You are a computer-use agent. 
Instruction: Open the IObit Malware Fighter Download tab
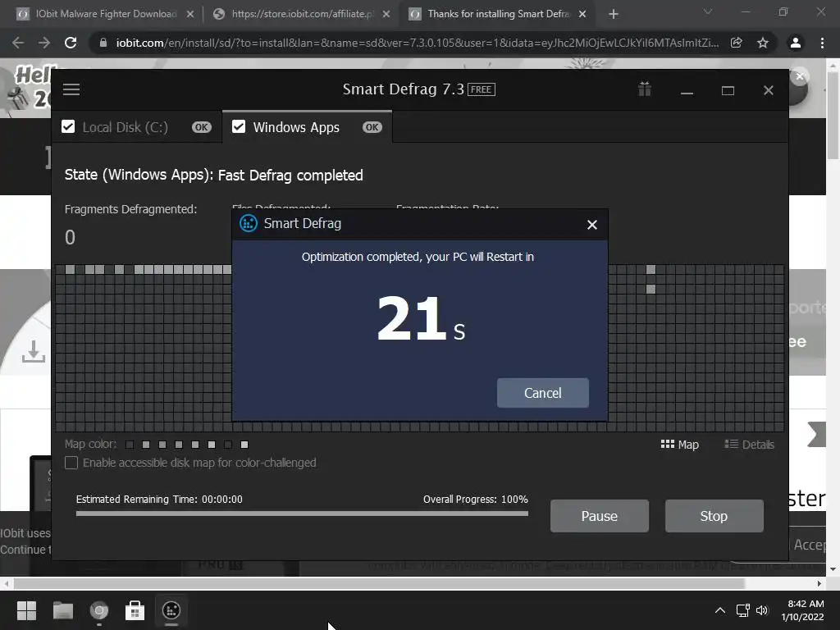(x=106, y=14)
